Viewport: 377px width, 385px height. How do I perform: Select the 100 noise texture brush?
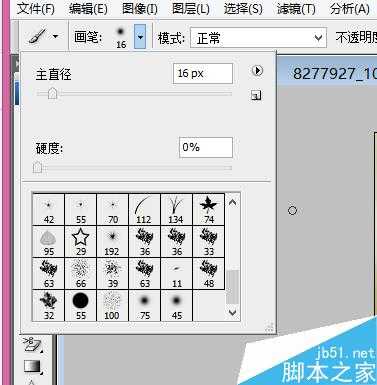pyautogui.click(x=113, y=306)
